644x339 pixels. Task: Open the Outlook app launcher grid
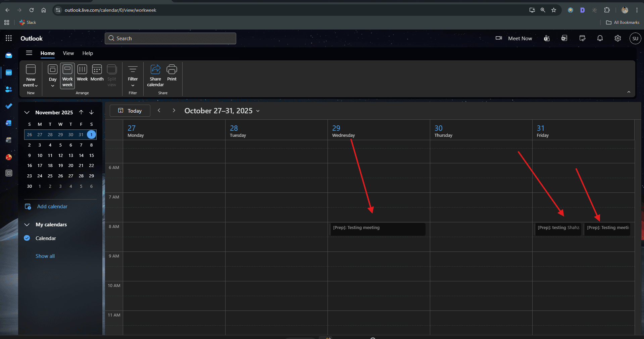(x=9, y=38)
